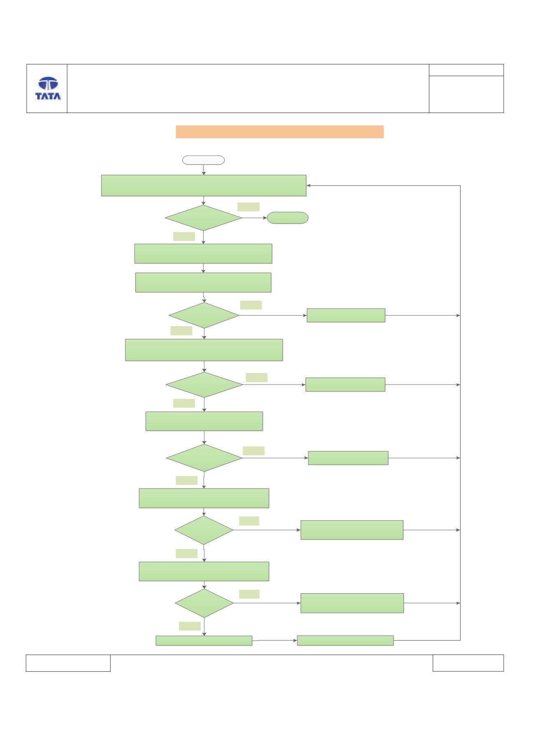Click the TATA logo in the header

point(48,89)
